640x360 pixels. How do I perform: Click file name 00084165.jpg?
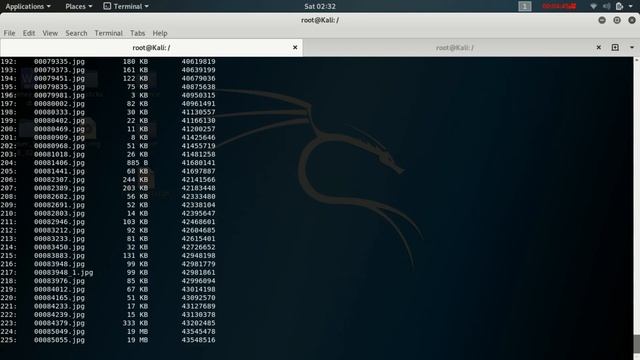coord(59,298)
